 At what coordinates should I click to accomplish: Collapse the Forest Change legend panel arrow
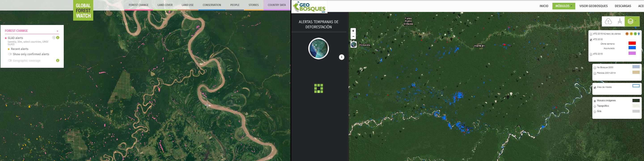click(57, 31)
